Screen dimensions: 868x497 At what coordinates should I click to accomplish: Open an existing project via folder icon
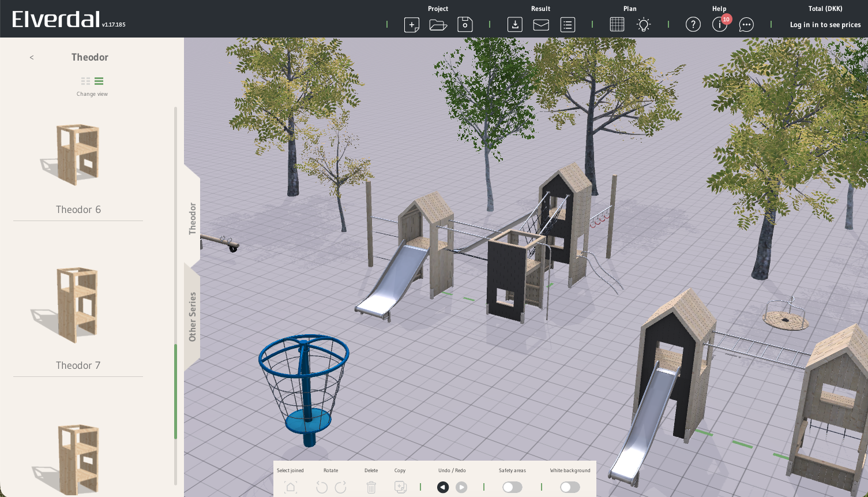tap(438, 25)
